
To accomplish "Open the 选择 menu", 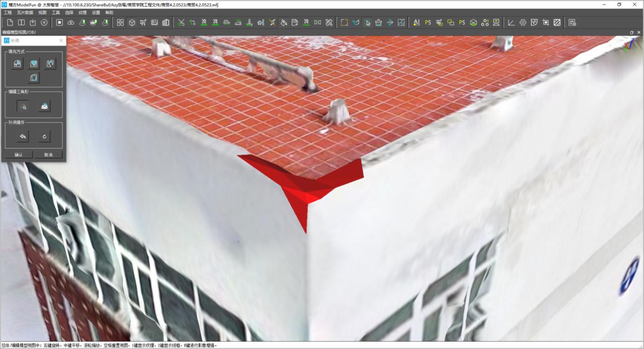I will (x=69, y=12).
